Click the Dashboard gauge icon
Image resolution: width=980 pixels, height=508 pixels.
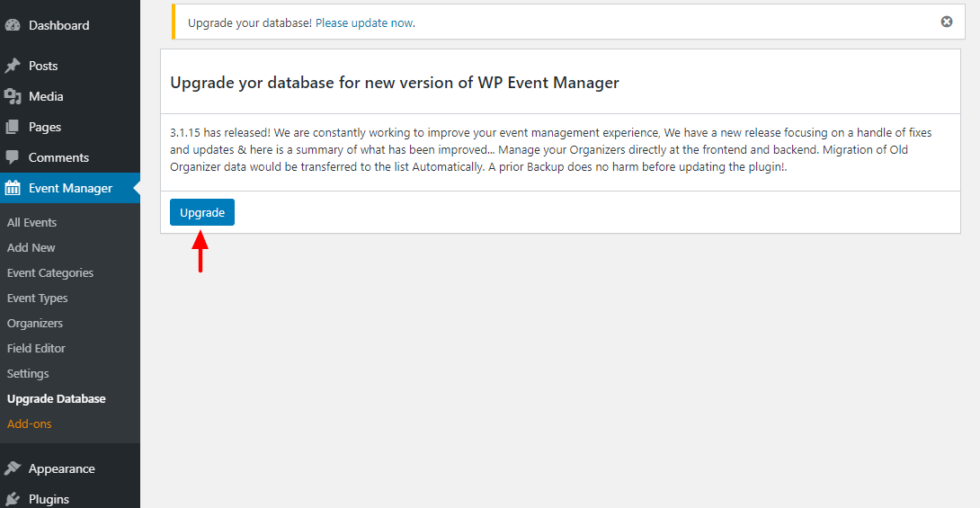(13, 25)
